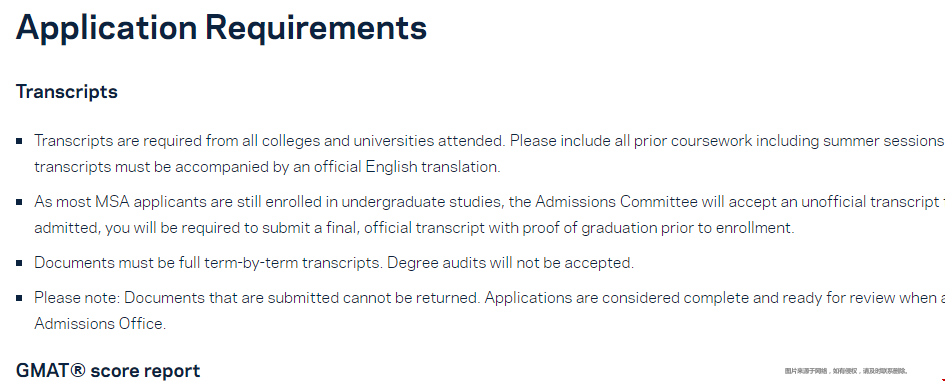The height and width of the screenshot is (381, 945).
Task: Click the Application Requirements page heading
Action: tap(221, 28)
